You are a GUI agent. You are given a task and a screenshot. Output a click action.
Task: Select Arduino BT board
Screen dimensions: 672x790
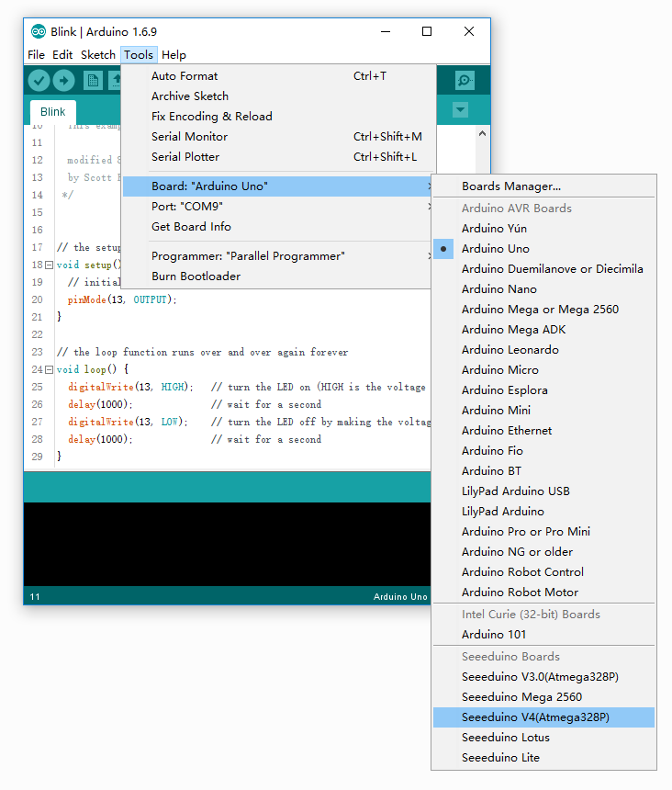(x=543, y=471)
